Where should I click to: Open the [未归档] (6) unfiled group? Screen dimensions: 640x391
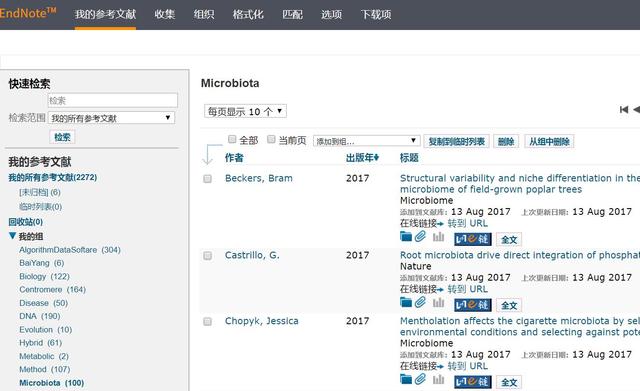coord(40,192)
